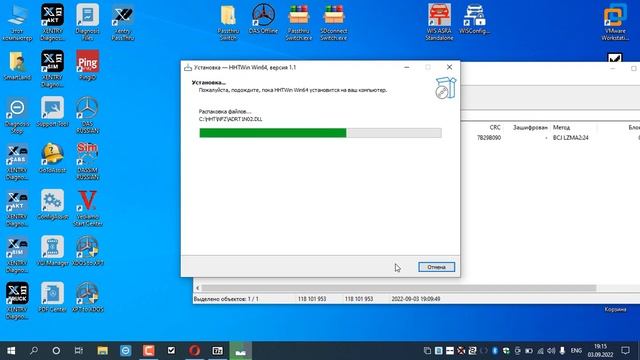This screenshot has height=360, width=640.
Task: Switch to 7-Zip taskbar button
Action: coord(218,351)
